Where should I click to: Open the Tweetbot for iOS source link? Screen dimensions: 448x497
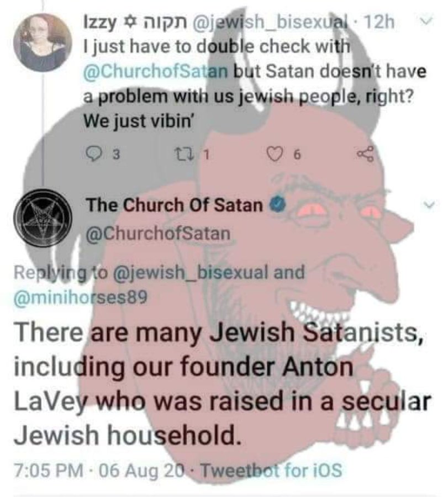coord(272,470)
